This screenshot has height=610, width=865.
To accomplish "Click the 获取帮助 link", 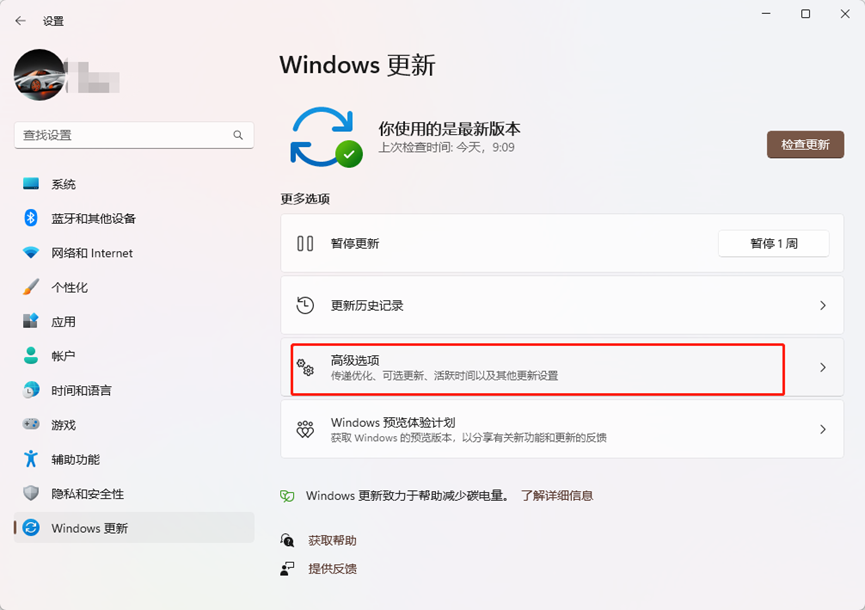I will [332, 540].
